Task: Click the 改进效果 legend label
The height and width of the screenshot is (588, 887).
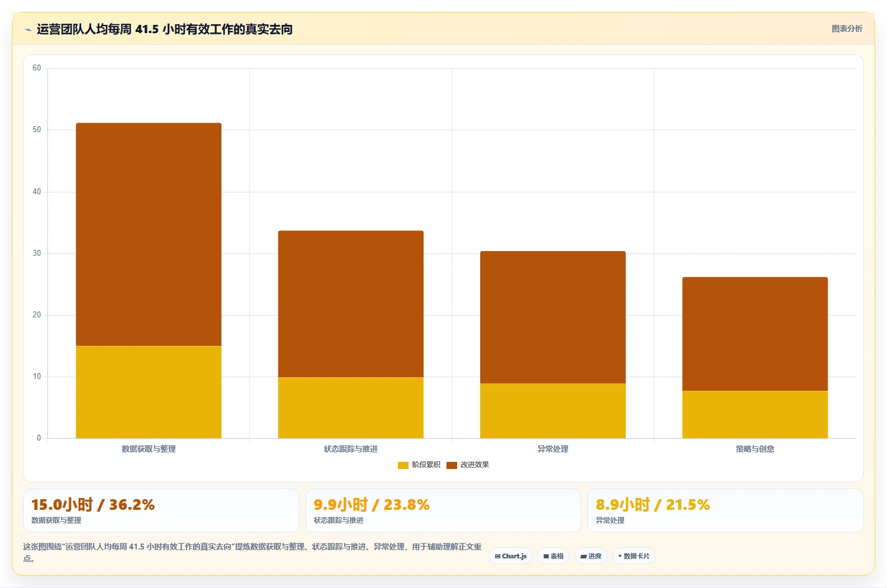Action: pos(475,465)
